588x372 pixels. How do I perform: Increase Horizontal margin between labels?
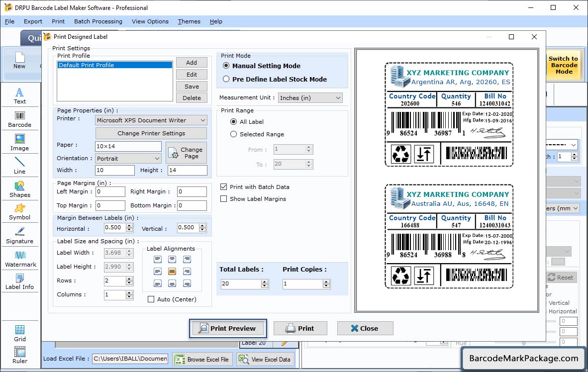pos(129,225)
